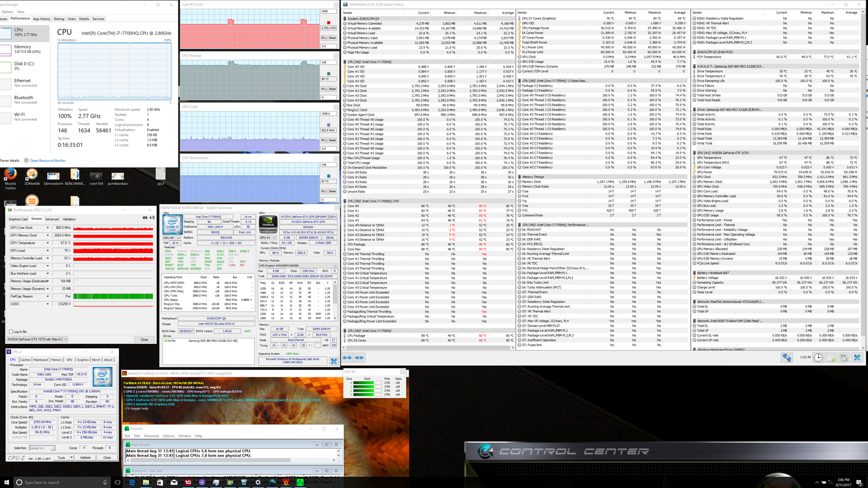Open GPU-Z Advanced tab
The image size is (868, 488).
pos(52,219)
